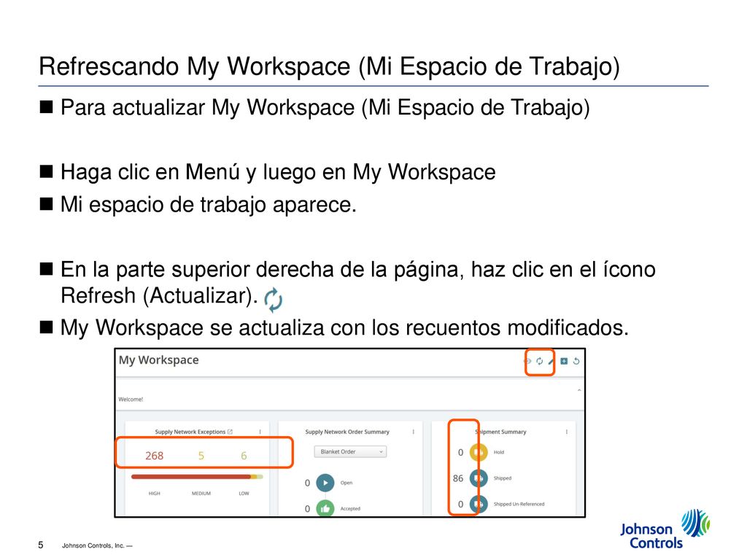The height and width of the screenshot is (560, 747).
Task: Click the medium exceptions count 5
Action: click(x=201, y=456)
